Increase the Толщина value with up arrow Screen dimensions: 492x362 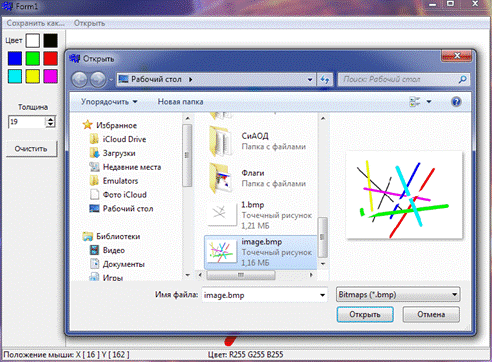pos(50,119)
